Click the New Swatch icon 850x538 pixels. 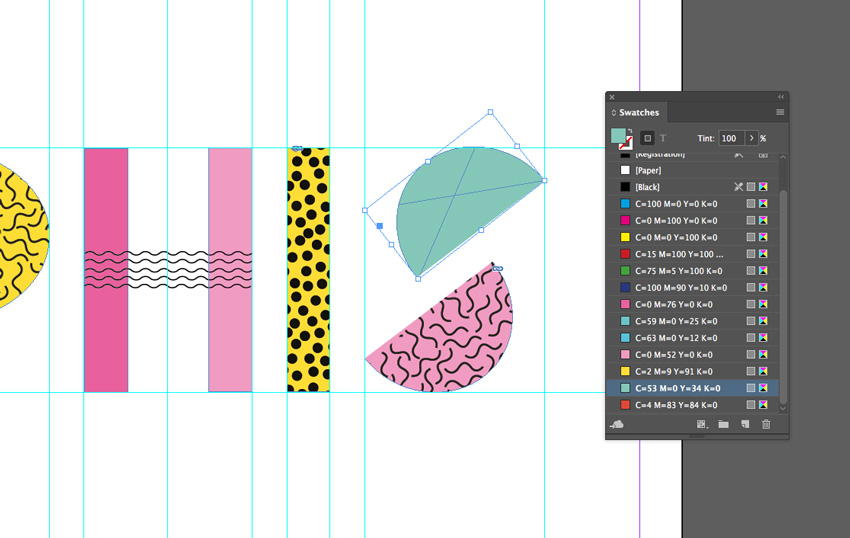(745, 425)
